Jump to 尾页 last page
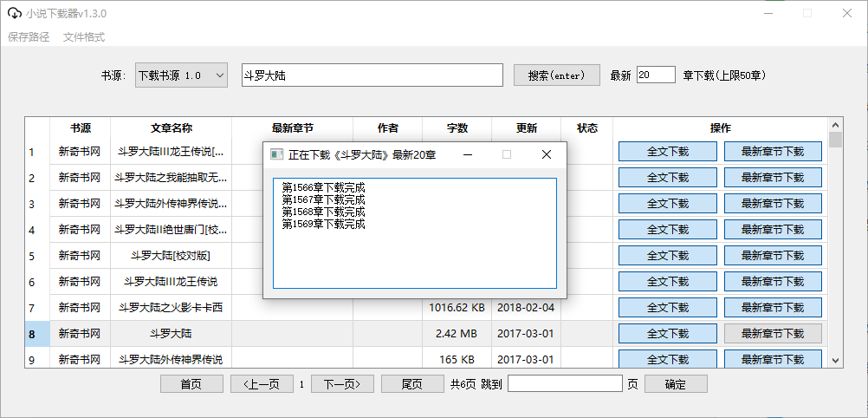The width and height of the screenshot is (868, 418). tap(412, 384)
